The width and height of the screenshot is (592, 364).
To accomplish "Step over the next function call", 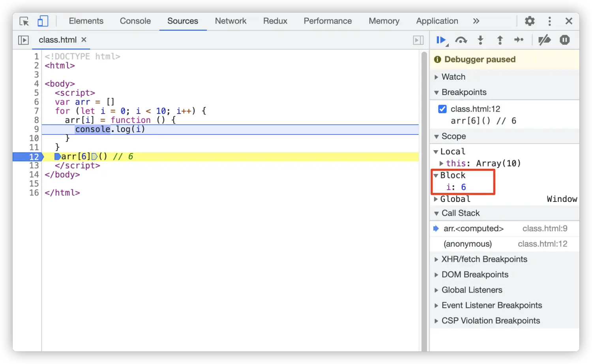I will (x=461, y=40).
